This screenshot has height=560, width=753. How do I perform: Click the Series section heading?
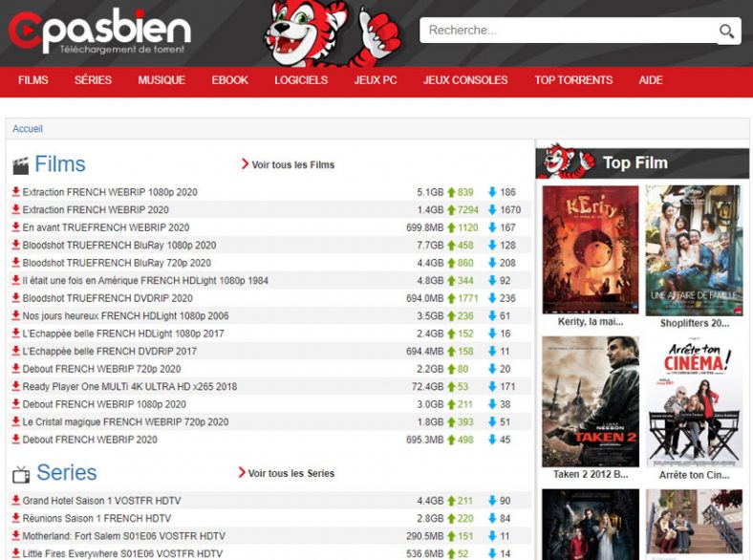67,473
